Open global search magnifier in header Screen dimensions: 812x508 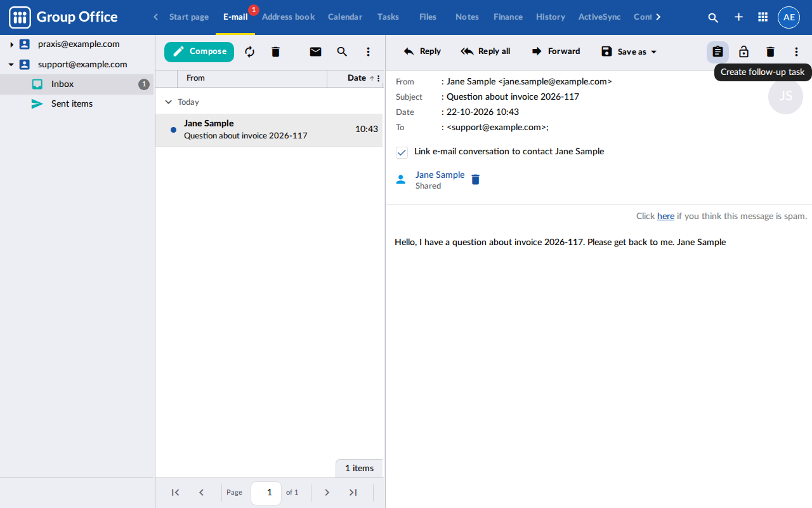(713, 17)
